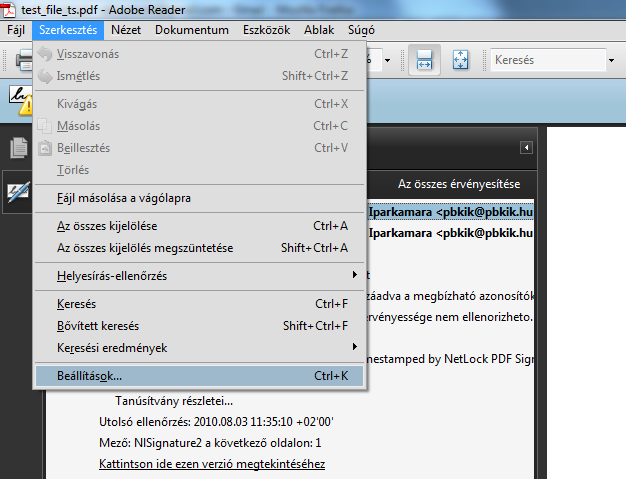This screenshot has width=626, height=479.
Task: Click the print icon in toolbar
Action: 23,60
